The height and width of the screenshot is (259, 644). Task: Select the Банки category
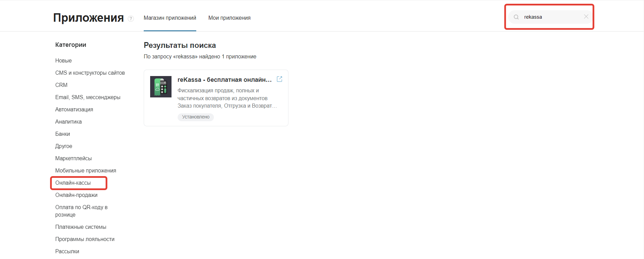pos(62,134)
